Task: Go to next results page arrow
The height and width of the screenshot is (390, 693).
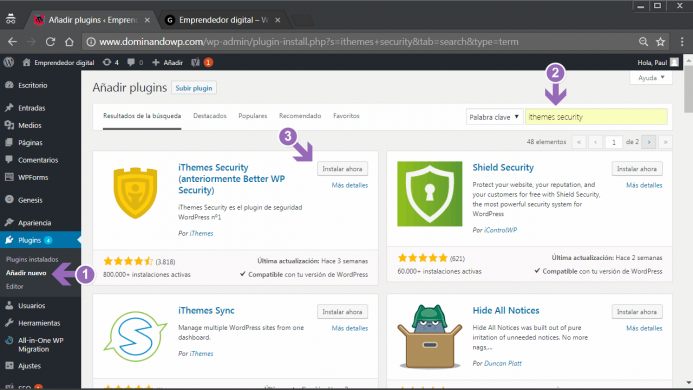Action: coord(649,142)
